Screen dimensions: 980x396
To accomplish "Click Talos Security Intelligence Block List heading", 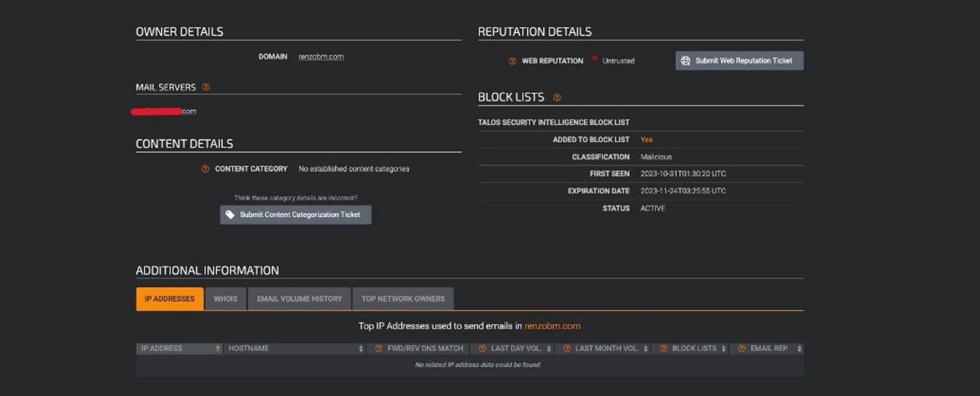I will (x=553, y=122).
